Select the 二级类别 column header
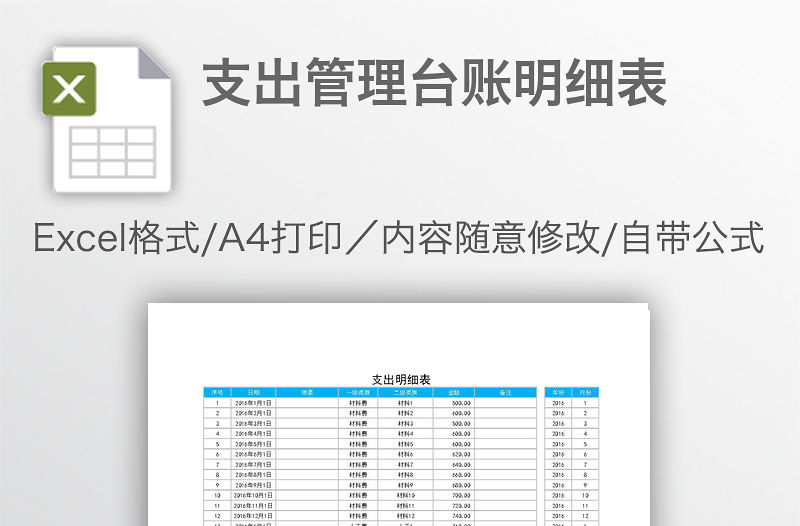This screenshot has height=526, width=800. coord(406,392)
